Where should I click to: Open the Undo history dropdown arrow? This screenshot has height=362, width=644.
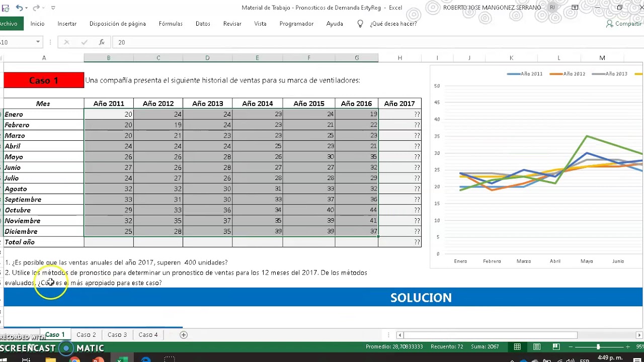[27, 8]
